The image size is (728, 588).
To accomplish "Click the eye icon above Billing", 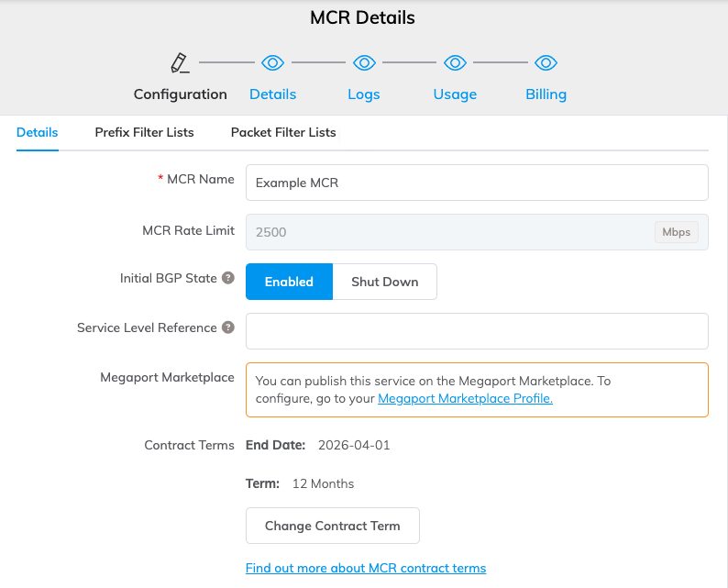I will click(546, 62).
